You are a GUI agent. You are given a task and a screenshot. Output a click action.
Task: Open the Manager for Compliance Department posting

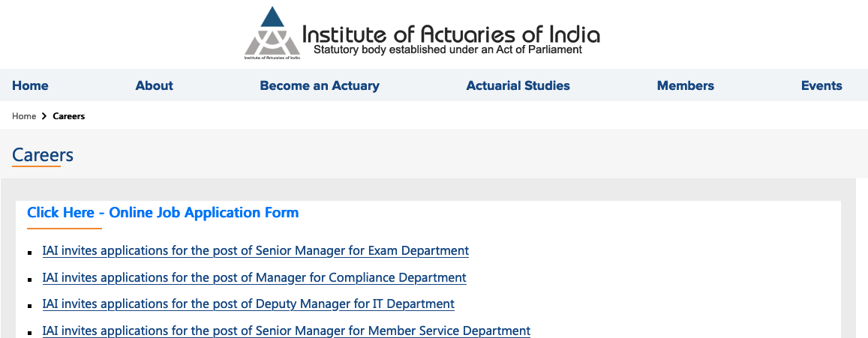[x=254, y=277]
